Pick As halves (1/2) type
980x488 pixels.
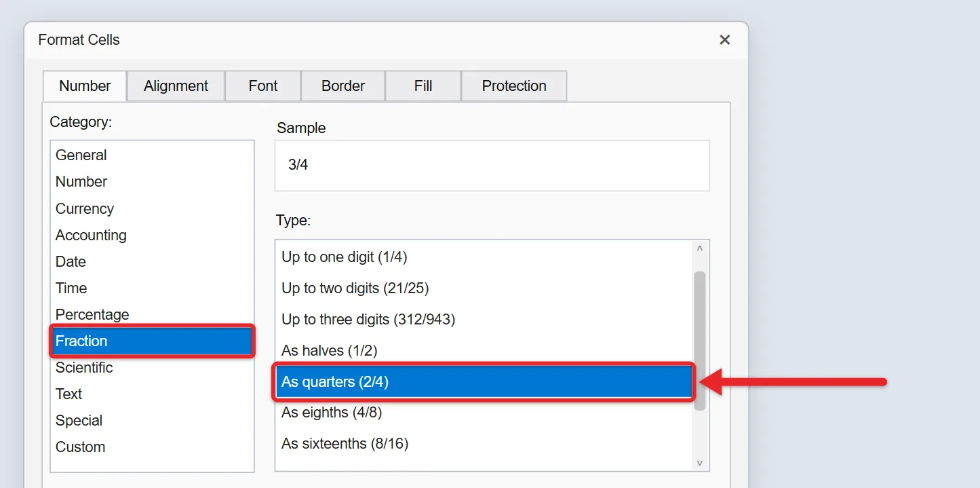(x=484, y=351)
